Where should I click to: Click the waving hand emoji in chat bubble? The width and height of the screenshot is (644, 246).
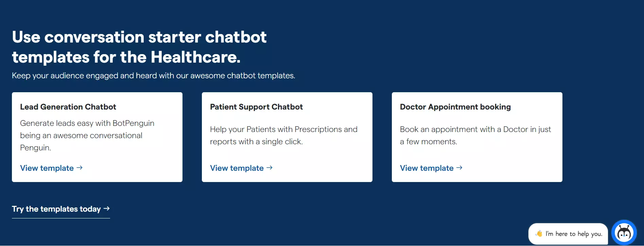coord(539,233)
